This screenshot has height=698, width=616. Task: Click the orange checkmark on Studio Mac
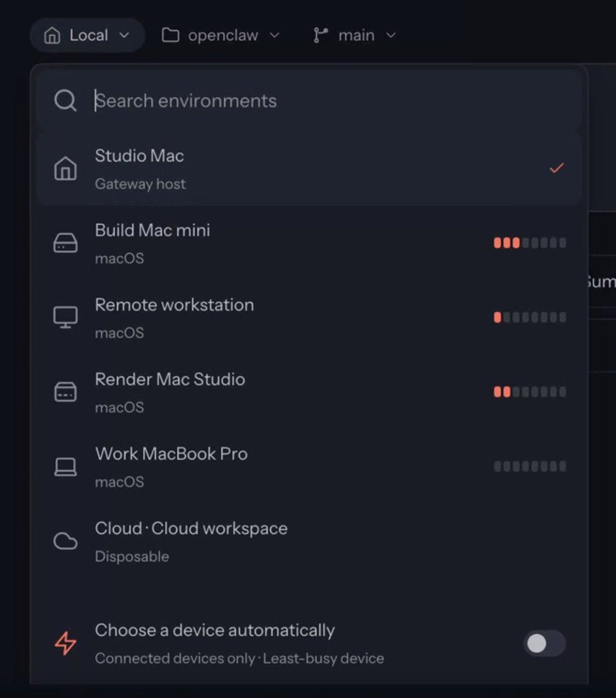click(x=557, y=168)
